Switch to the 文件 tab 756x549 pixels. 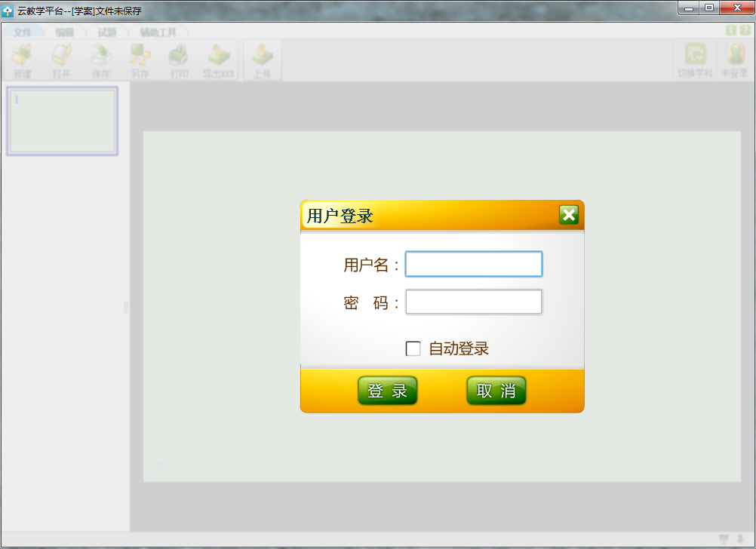pyautogui.click(x=23, y=32)
